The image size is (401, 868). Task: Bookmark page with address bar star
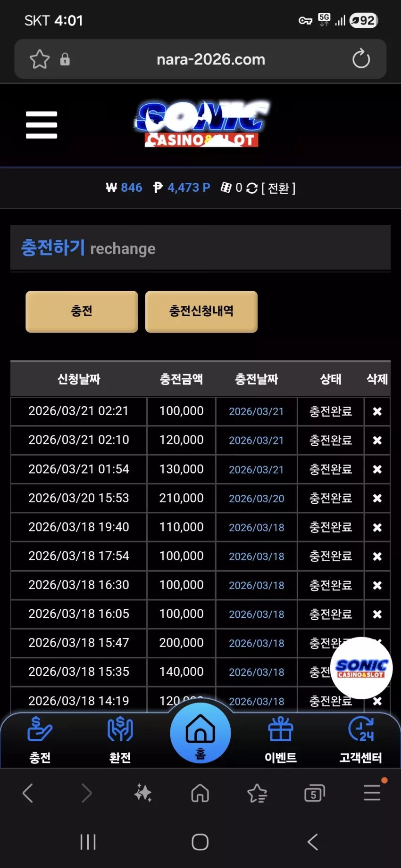click(x=40, y=59)
